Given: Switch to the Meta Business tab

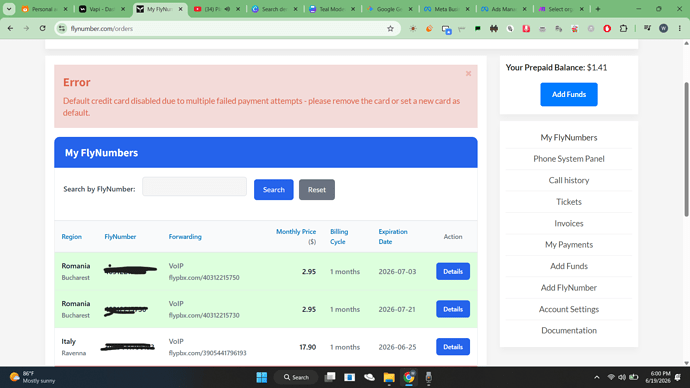Looking at the screenshot, I should [447, 9].
